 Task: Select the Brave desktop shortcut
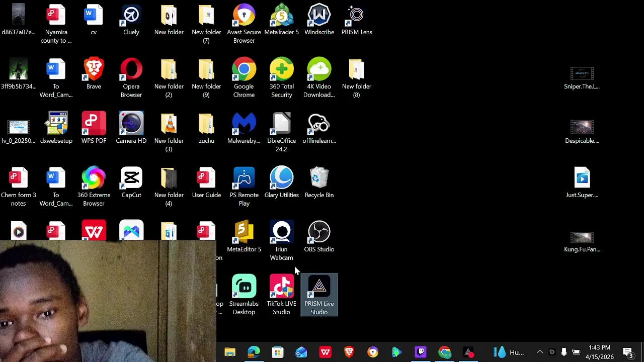94,74
